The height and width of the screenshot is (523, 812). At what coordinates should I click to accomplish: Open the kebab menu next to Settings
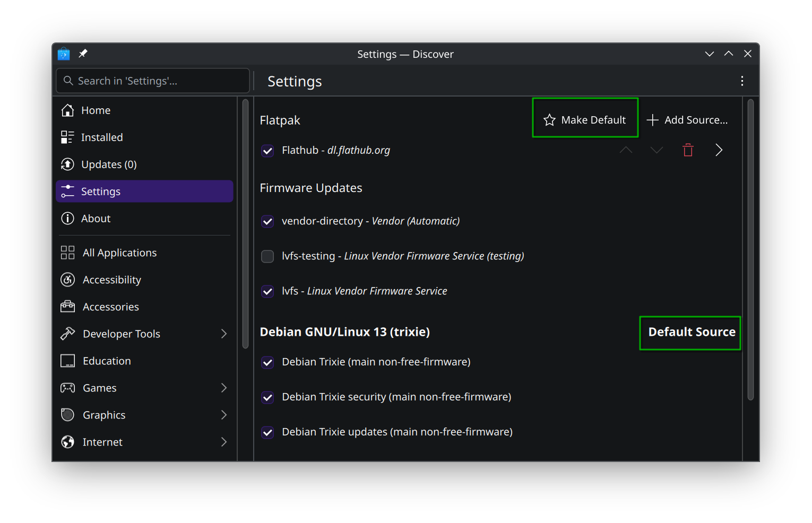(x=742, y=81)
